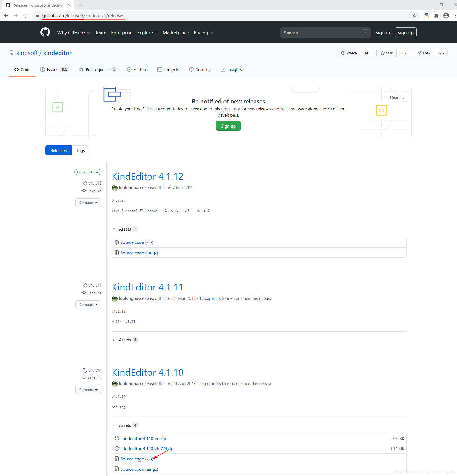Viewport: 457px width, 476px height.
Task: Open the 141 watchers count
Action: (x=367, y=53)
